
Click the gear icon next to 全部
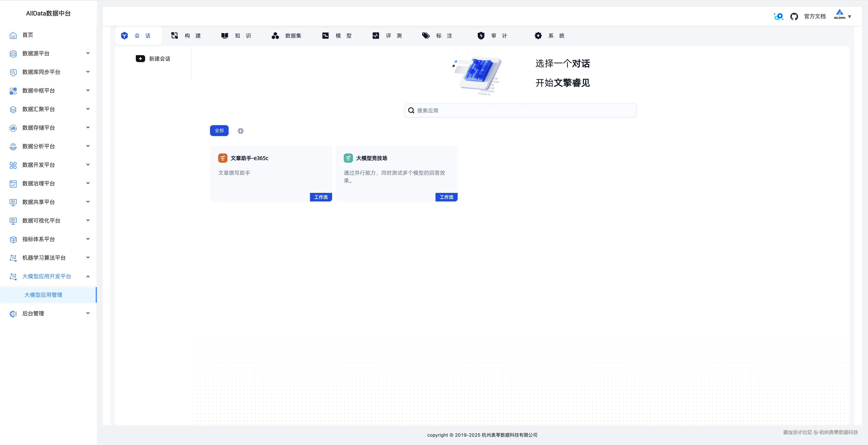pyautogui.click(x=240, y=131)
